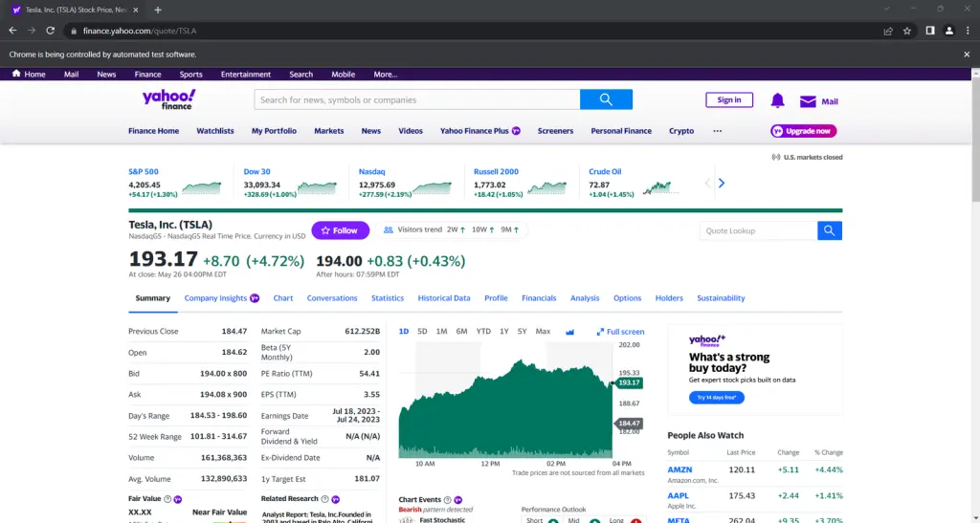The width and height of the screenshot is (980, 523).
Task: Open the notifications bell icon
Action: coord(777,100)
